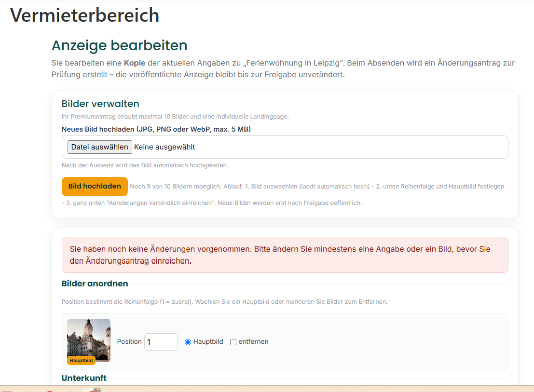Click the 'Nach der Auswahl wird das Bild' hint

click(145, 165)
